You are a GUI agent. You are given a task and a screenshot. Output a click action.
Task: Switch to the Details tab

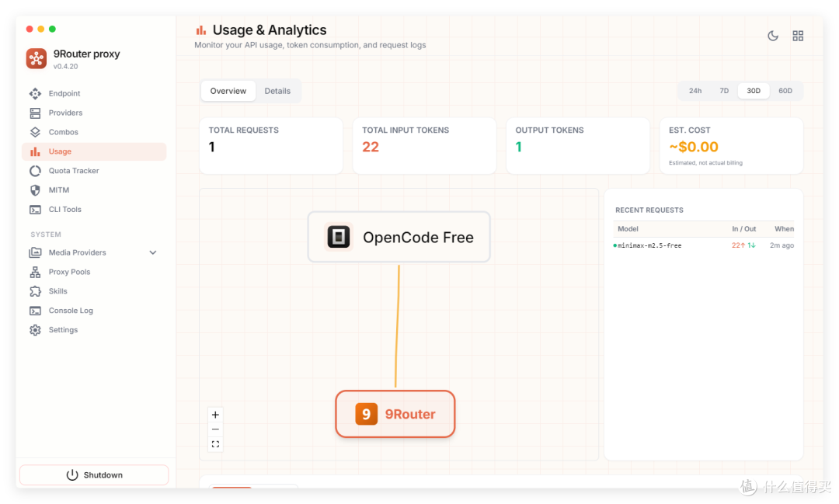click(x=277, y=91)
